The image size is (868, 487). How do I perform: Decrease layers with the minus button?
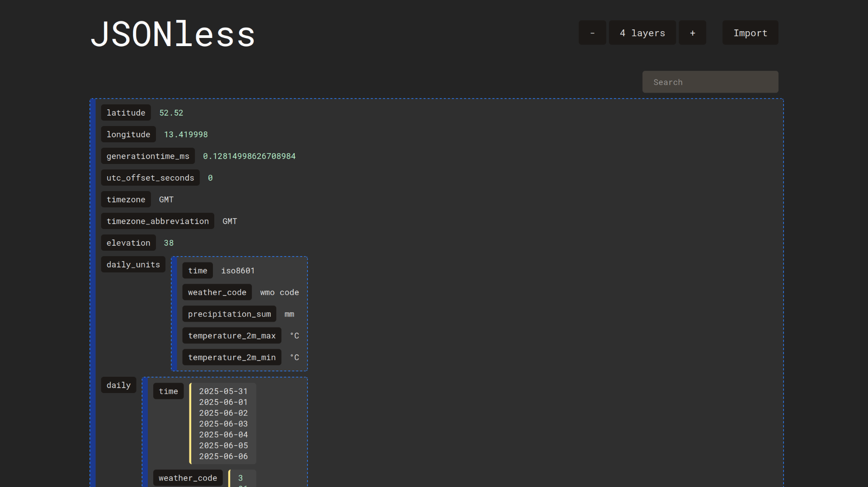click(592, 33)
